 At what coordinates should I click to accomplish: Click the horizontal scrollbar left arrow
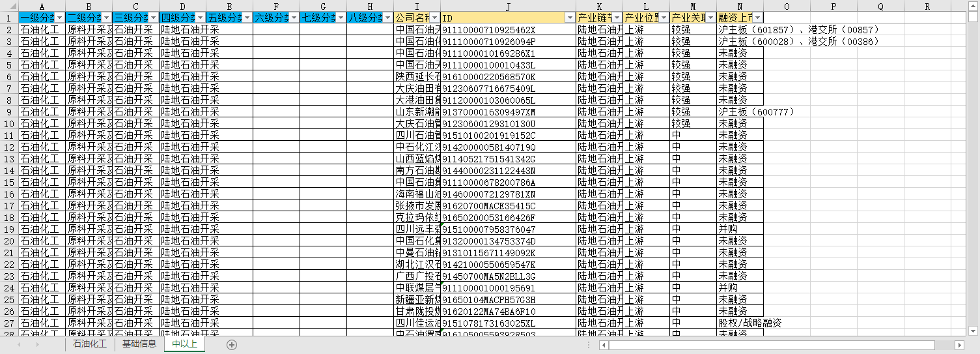tap(604, 345)
